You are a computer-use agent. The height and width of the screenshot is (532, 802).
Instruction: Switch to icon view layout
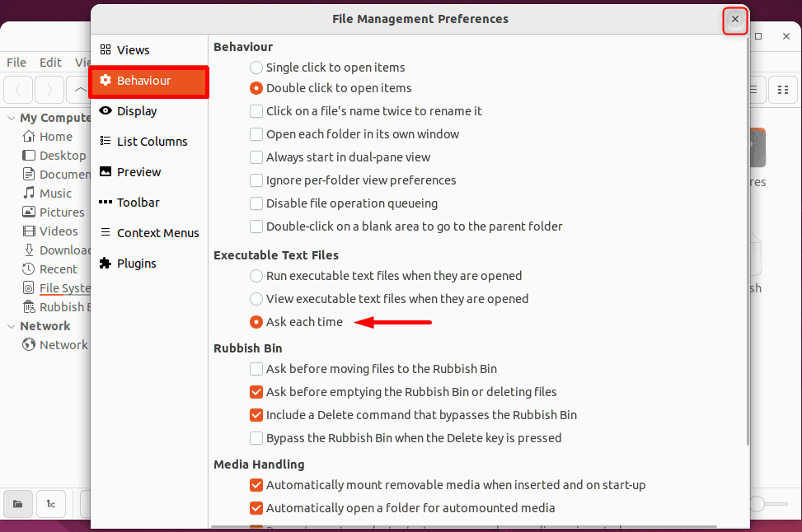point(782,89)
